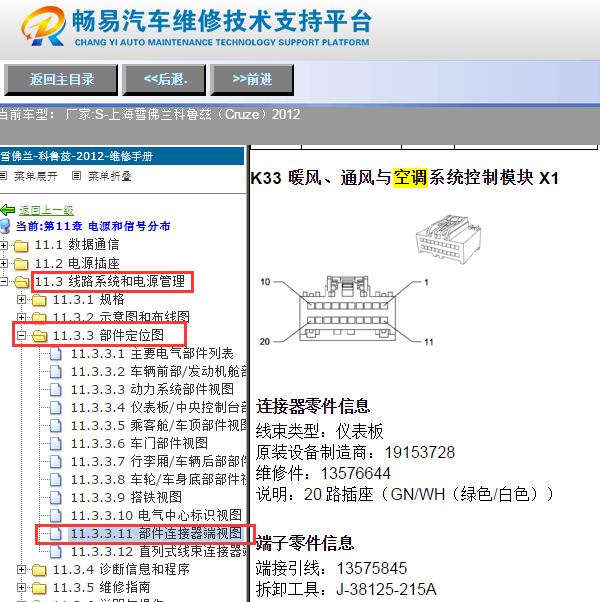Open 11.3.3.2 车辆前部/发动机舱 page

(x=159, y=371)
